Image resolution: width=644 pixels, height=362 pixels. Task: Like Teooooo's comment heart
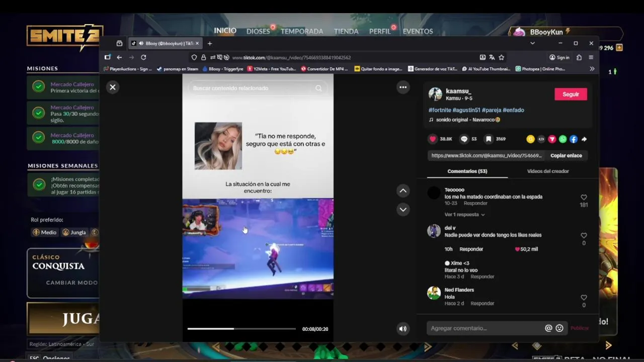point(584,198)
